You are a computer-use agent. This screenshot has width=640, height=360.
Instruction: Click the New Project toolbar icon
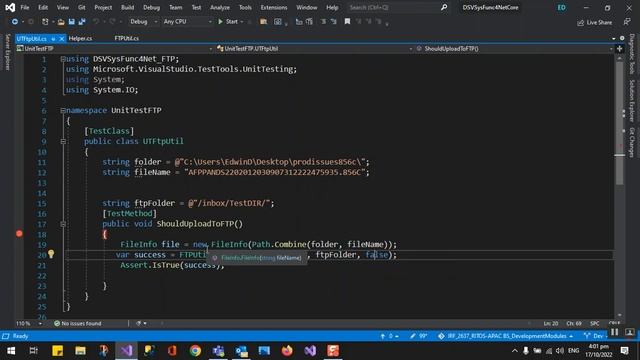(45, 22)
